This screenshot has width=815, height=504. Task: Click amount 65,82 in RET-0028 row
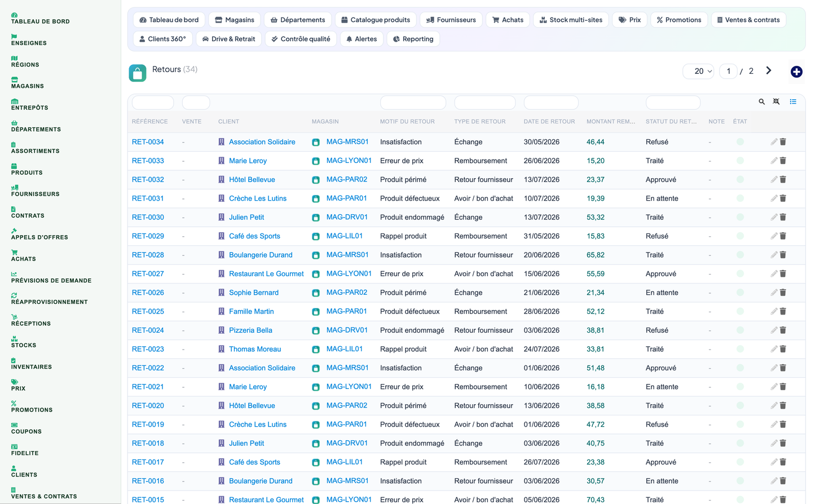596,255
